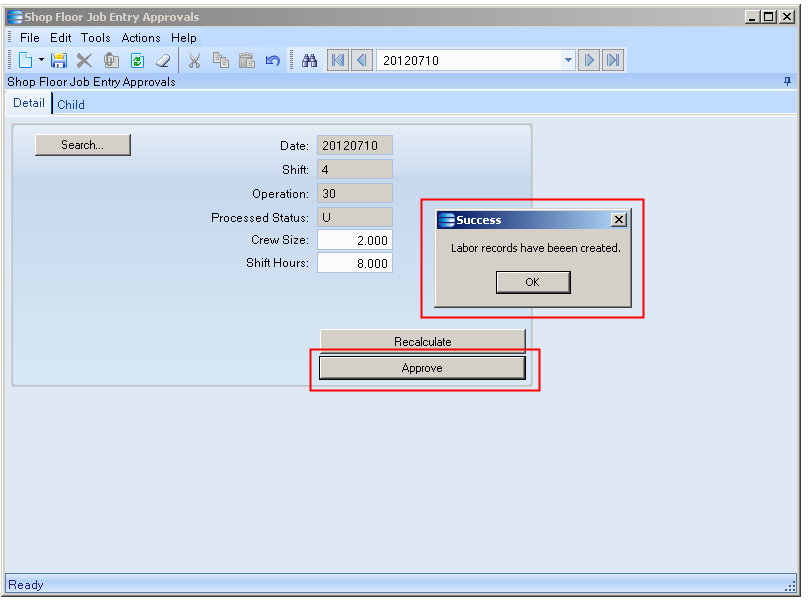The height and width of the screenshot is (600, 808).
Task: Click the Shift field showing 4
Action: click(x=355, y=169)
